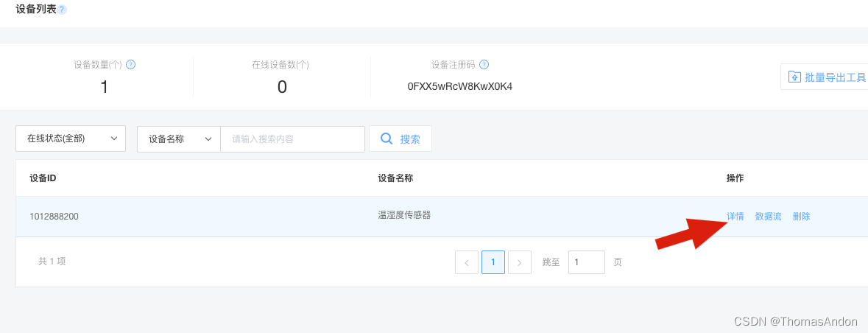Click the 搜索 button

click(401, 139)
